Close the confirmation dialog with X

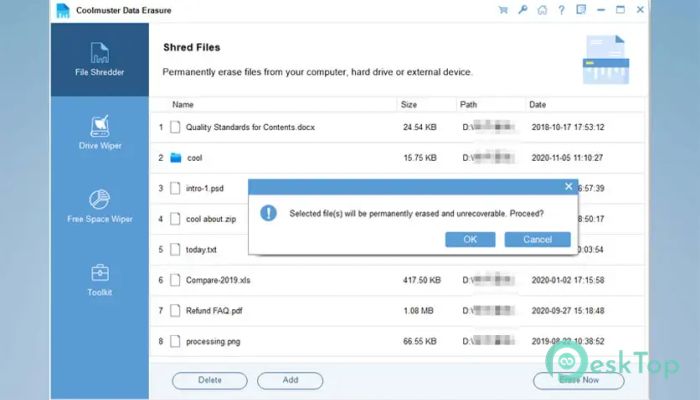[x=569, y=186]
